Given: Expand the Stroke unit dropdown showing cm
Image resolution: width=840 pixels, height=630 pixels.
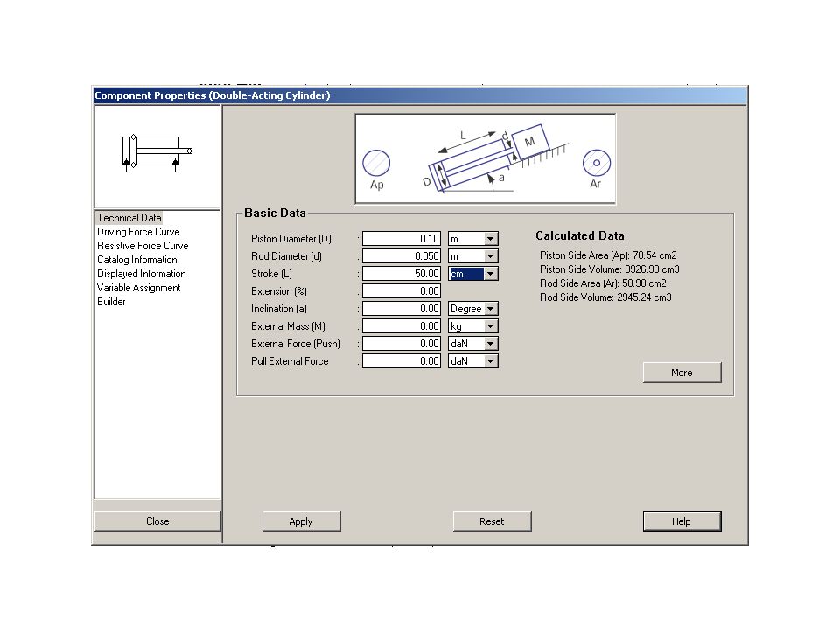Looking at the screenshot, I should [490, 274].
